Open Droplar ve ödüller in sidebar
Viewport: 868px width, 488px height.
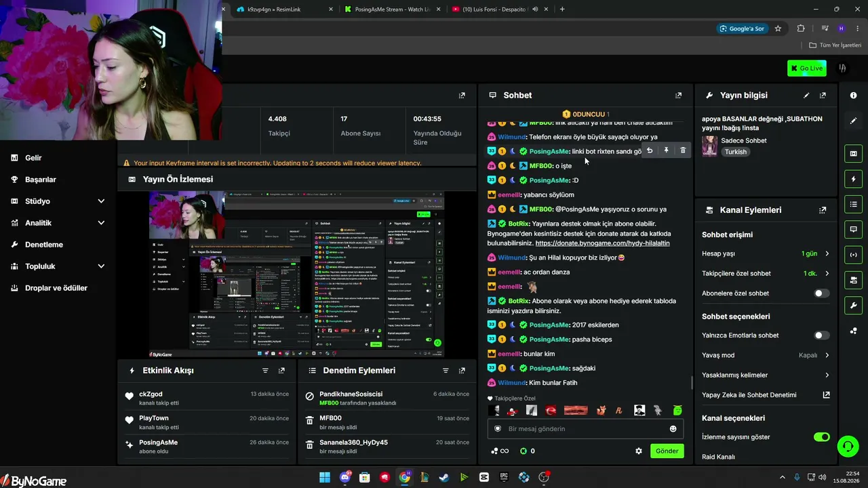click(x=58, y=288)
